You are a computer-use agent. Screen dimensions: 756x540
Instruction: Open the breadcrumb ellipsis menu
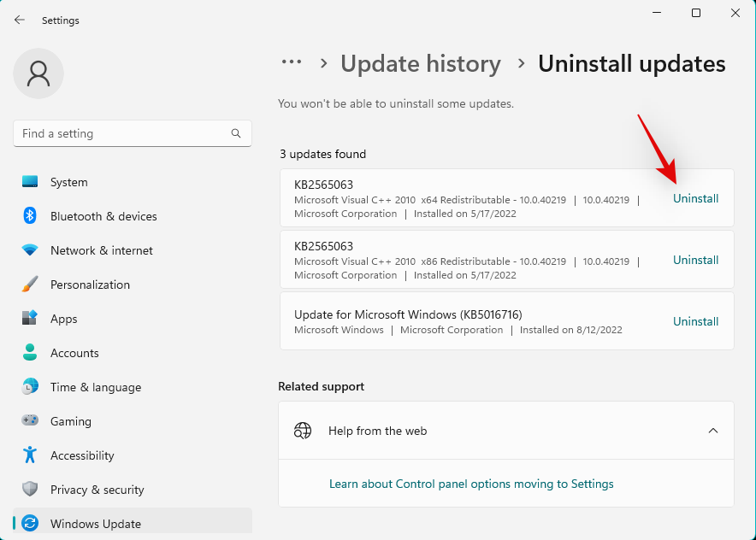[x=292, y=62]
